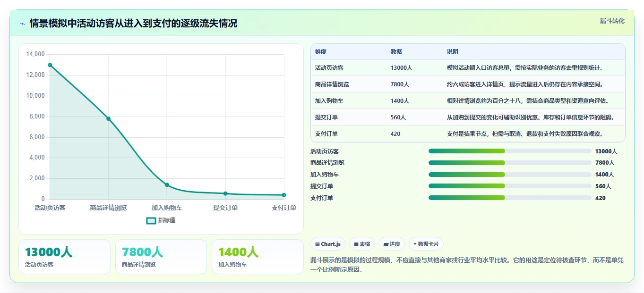The width and height of the screenshot is (644, 293).
Task: Click the 数据卡片 chip
Action: [x=426, y=244]
